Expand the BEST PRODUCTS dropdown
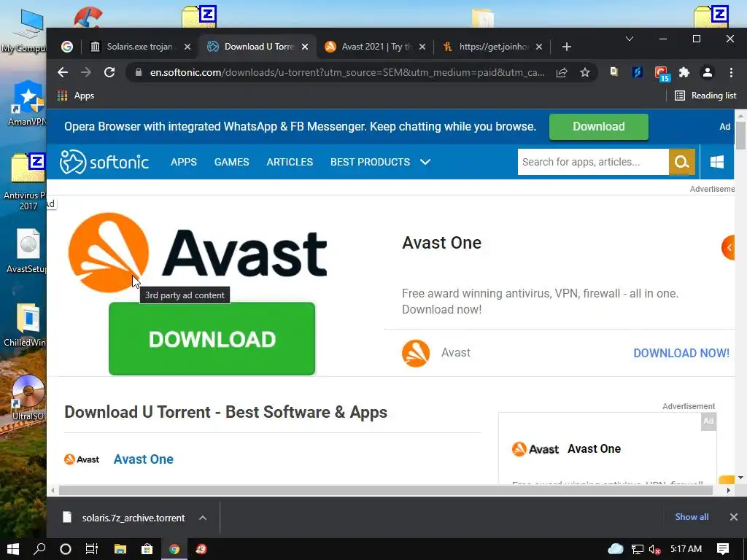747x560 pixels. 380,162
